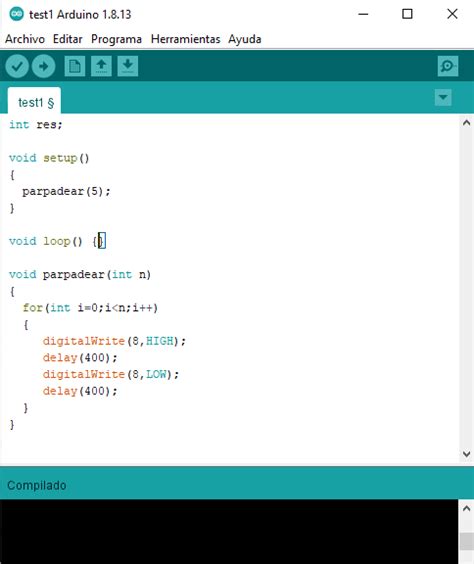Screen dimensions: 474x564
Task: Select the test1 sketch tab
Action: (35, 101)
